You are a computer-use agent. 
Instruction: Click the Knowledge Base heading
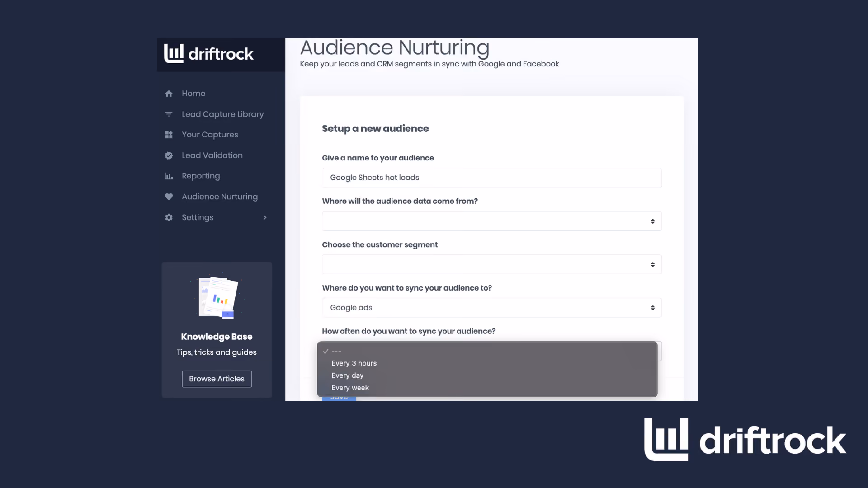coord(217,337)
